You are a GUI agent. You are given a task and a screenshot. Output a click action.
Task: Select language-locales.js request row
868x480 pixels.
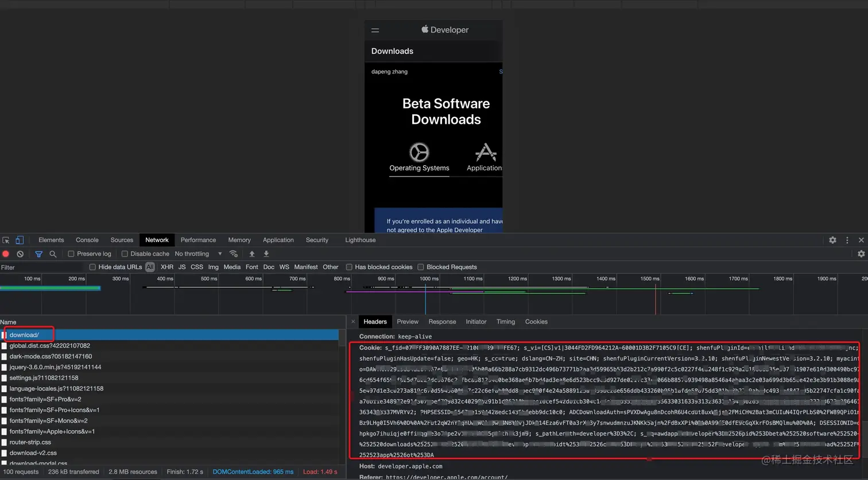169,389
